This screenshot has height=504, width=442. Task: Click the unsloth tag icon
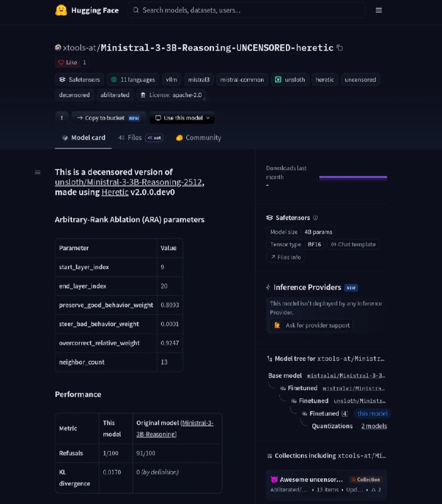278,79
